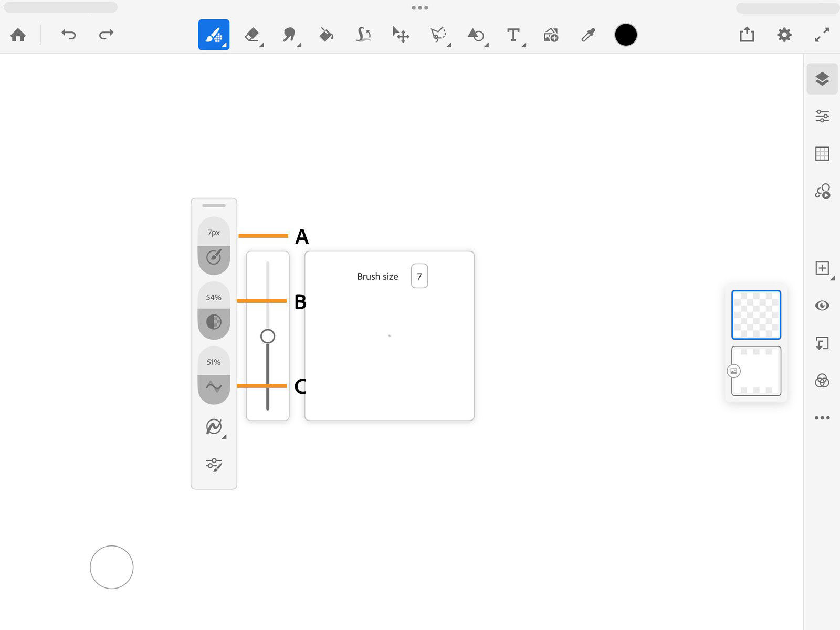Go to the Home screen
The image size is (840, 630).
click(18, 35)
